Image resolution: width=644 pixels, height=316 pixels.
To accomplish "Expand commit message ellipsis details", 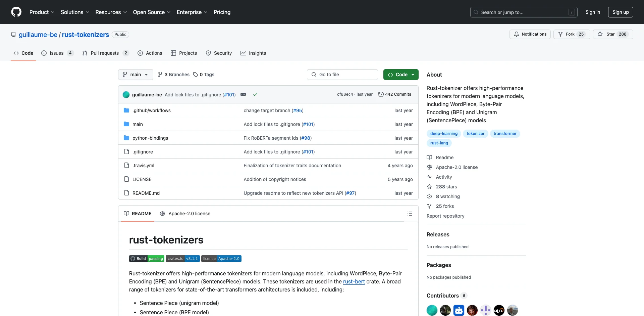I will pyautogui.click(x=243, y=94).
